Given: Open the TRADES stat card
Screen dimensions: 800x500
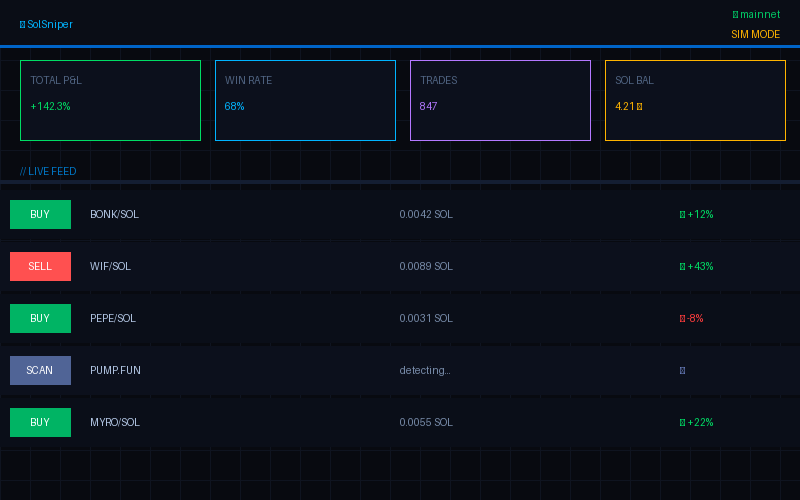Looking at the screenshot, I should click(x=501, y=101).
